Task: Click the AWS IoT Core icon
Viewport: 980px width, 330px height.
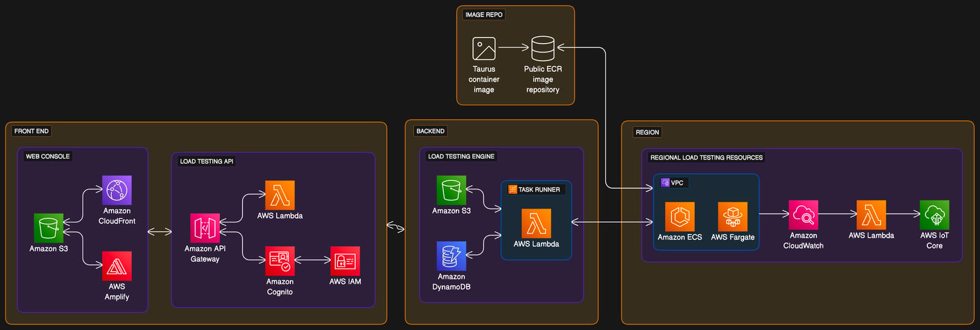Action: (935, 215)
